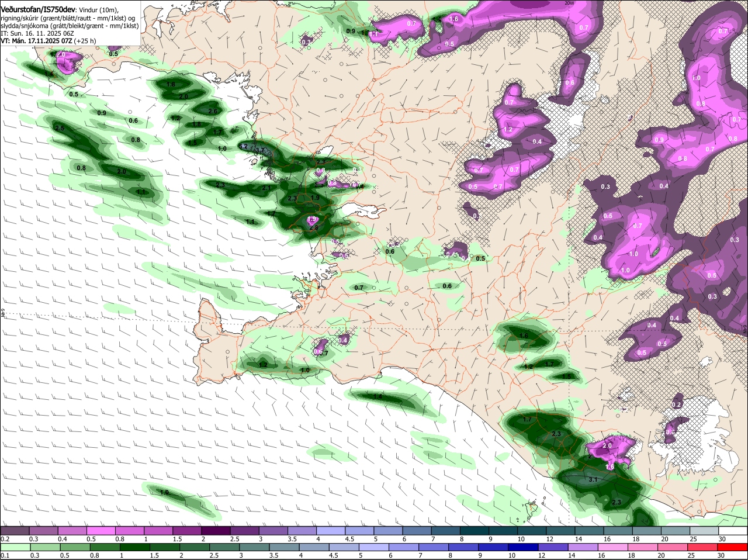This screenshot has width=748, height=560.
Task: Select lavender upper swatch between 4 and 4.5
Action: coord(330,530)
